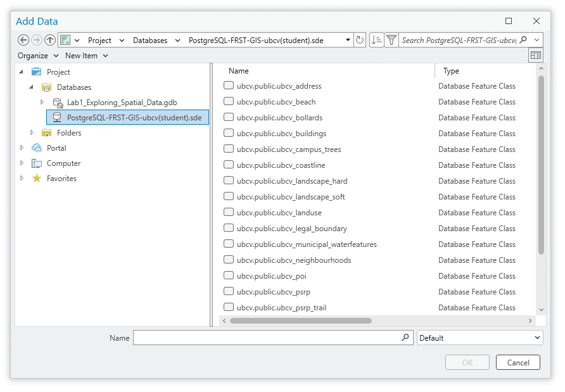Image resolution: width=565 pixels, height=392 pixels.
Task: Collapse the Databases tree node
Action: tap(31, 87)
